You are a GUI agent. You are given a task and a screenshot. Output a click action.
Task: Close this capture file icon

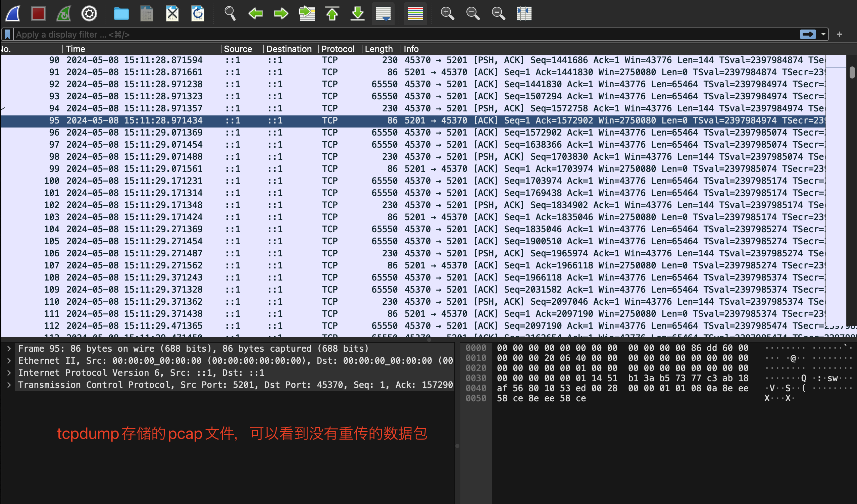coord(172,14)
